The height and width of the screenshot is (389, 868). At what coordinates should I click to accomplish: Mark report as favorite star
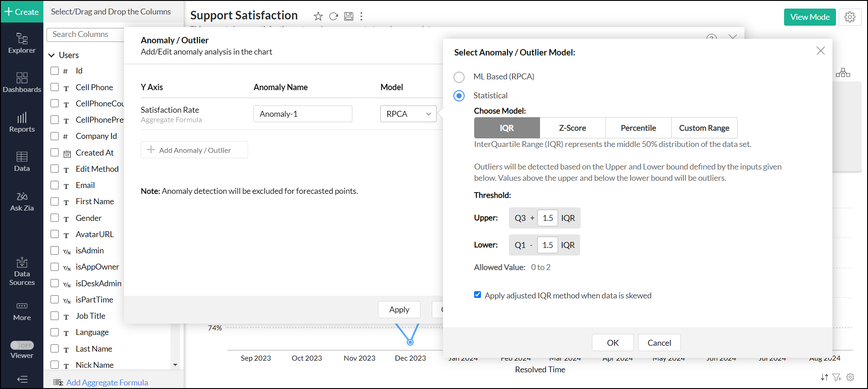[x=318, y=17]
